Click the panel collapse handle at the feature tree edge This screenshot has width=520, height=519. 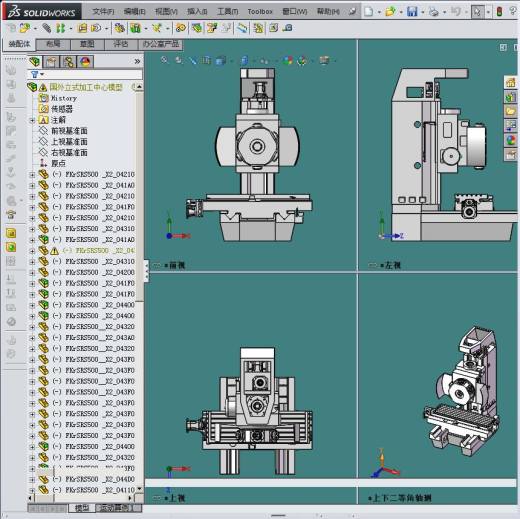146,271
